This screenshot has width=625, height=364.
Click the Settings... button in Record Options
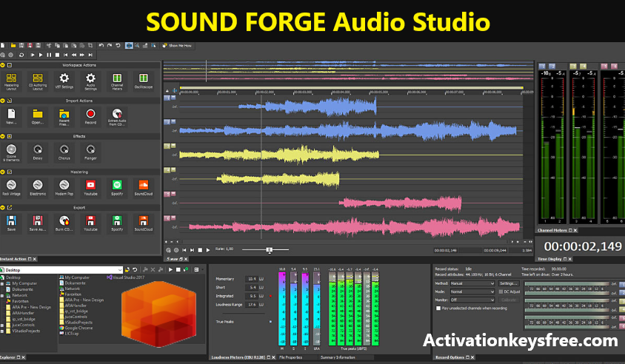(508, 283)
